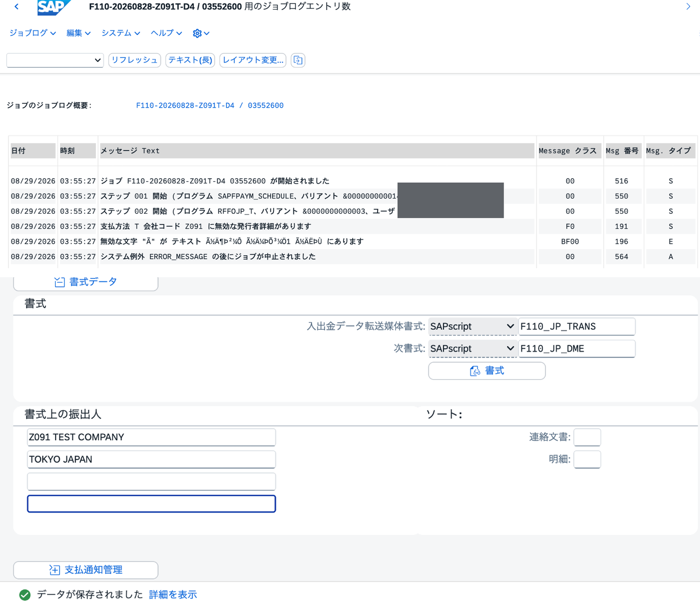Click the Msg 番号 column header
The image size is (700, 606).
point(623,151)
